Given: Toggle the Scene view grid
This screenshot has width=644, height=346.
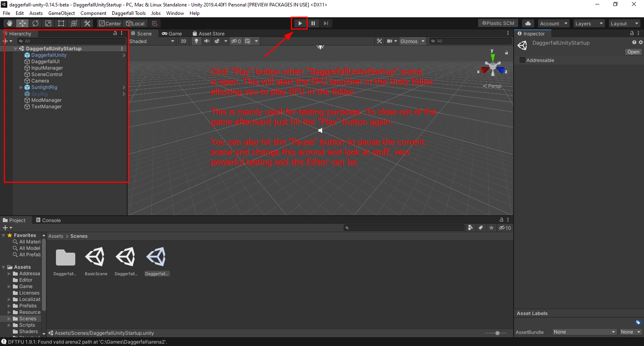Looking at the screenshot, I should point(248,41).
